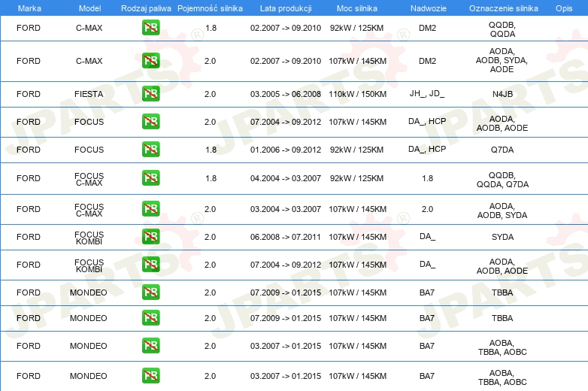Select the 1.8 engine capacity in the Q7DA row
Screen dimensions: 588x391
[x=211, y=150]
